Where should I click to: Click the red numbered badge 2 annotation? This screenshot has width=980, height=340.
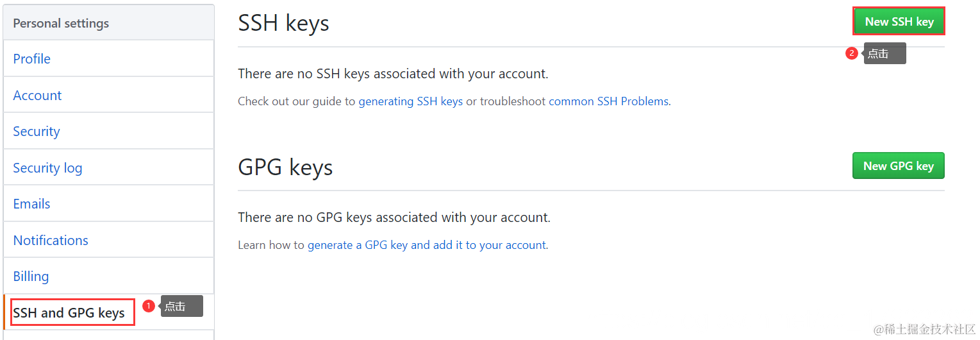(851, 53)
